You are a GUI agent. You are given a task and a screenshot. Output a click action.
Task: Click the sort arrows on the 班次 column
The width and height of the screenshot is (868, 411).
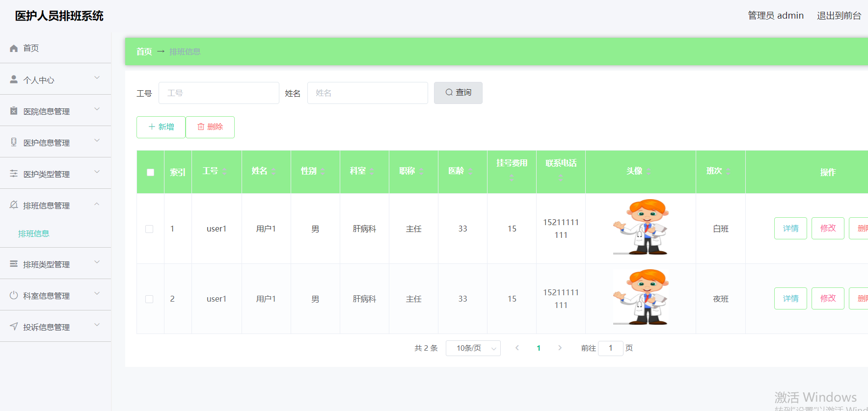point(728,171)
